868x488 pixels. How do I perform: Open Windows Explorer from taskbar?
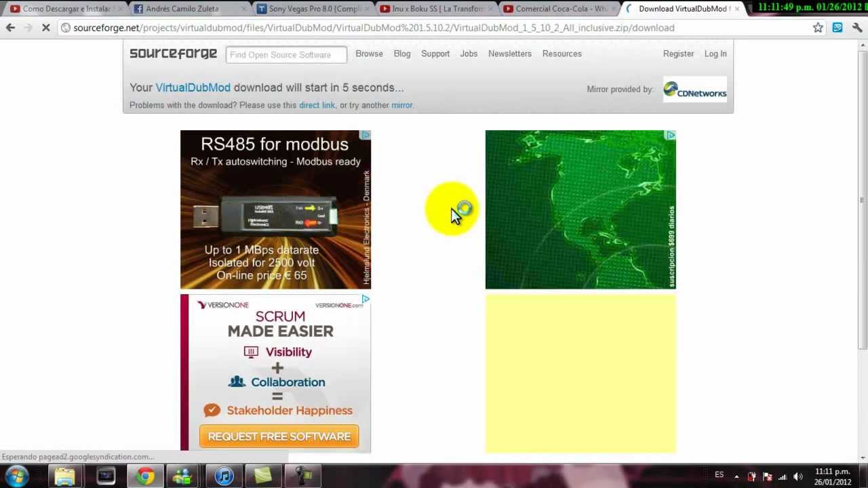coord(64,476)
